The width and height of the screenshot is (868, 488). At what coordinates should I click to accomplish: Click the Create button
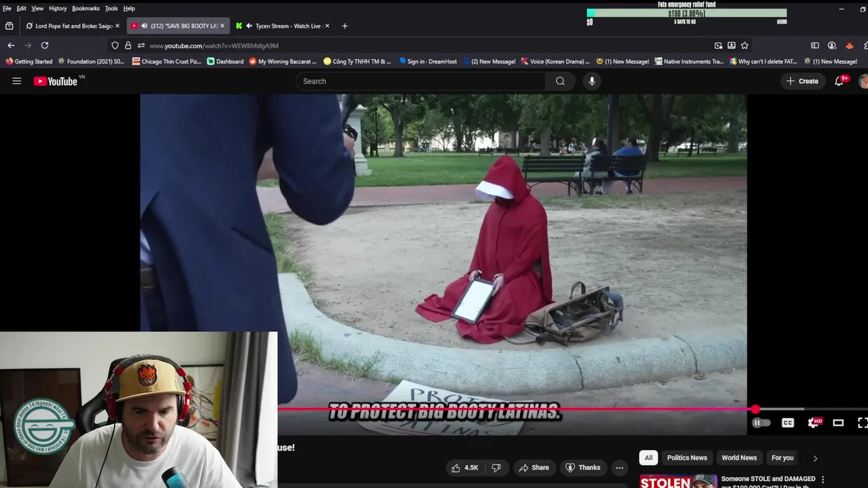pos(802,81)
